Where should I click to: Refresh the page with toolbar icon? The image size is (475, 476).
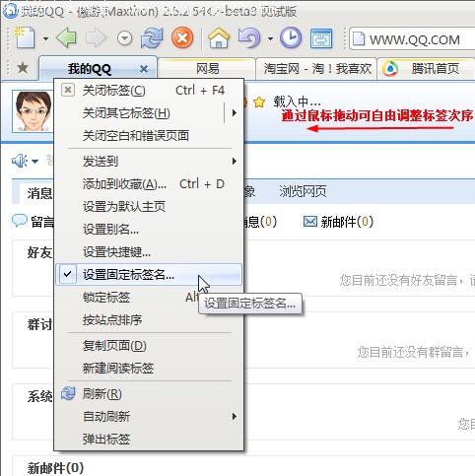pyautogui.click(x=152, y=38)
